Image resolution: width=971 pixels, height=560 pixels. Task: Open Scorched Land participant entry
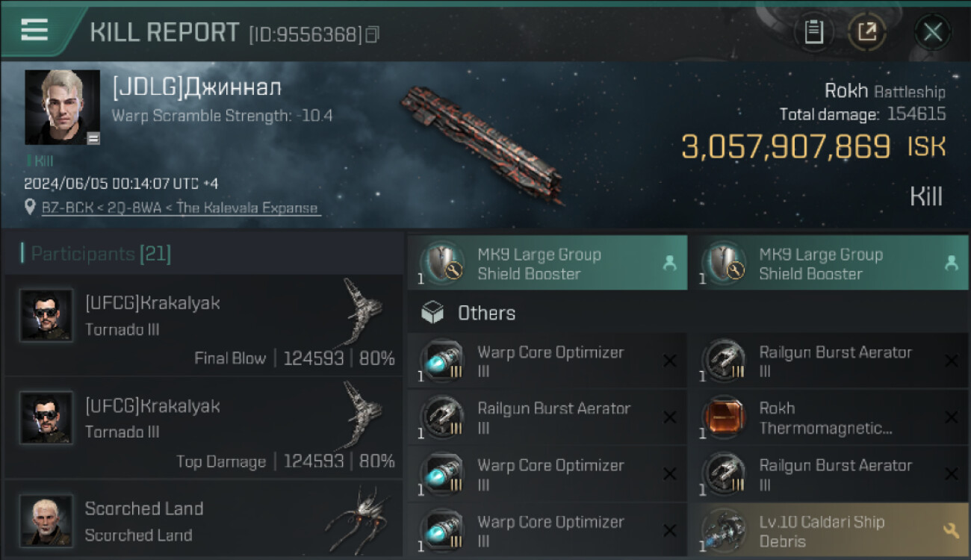(203, 520)
